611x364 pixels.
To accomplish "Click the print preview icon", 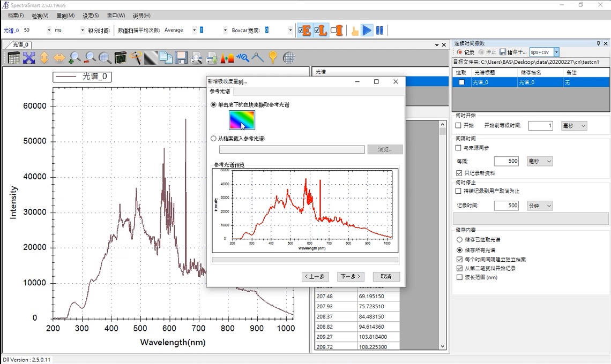I will tap(196, 58).
